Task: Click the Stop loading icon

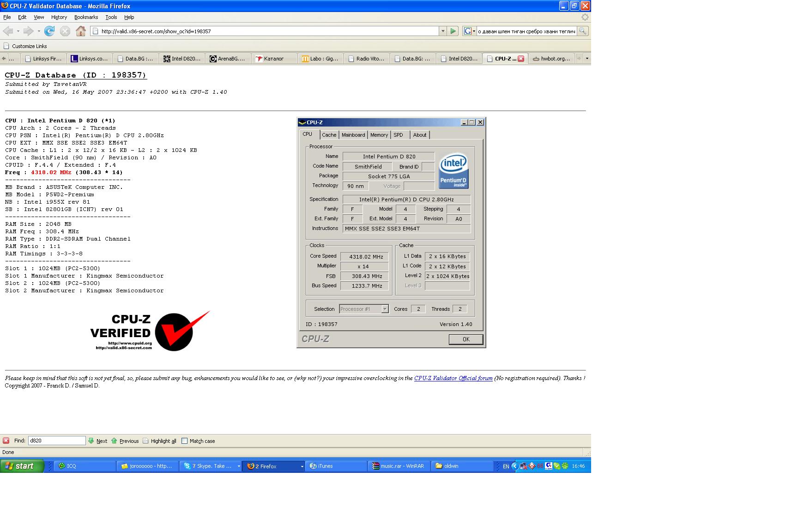Action: (x=65, y=31)
